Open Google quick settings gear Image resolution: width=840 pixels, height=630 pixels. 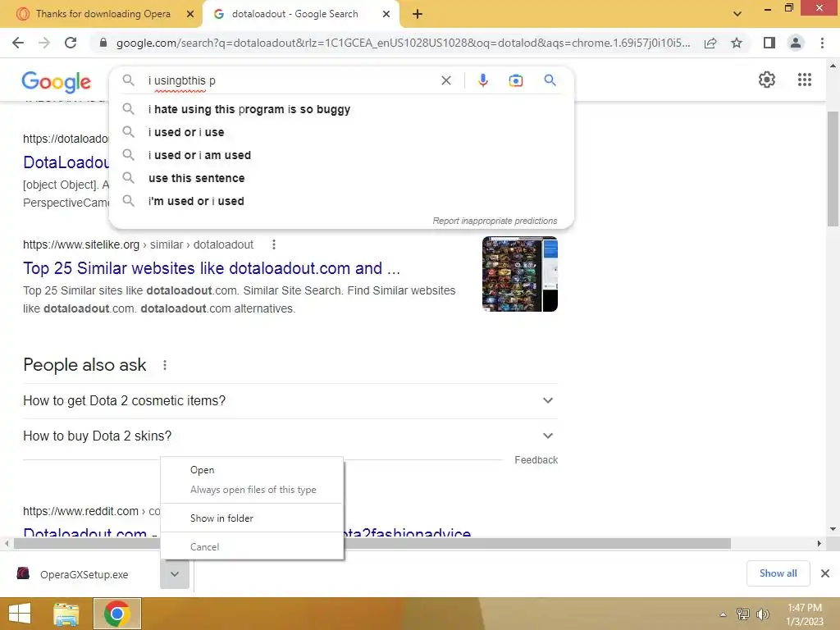point(767,80)
